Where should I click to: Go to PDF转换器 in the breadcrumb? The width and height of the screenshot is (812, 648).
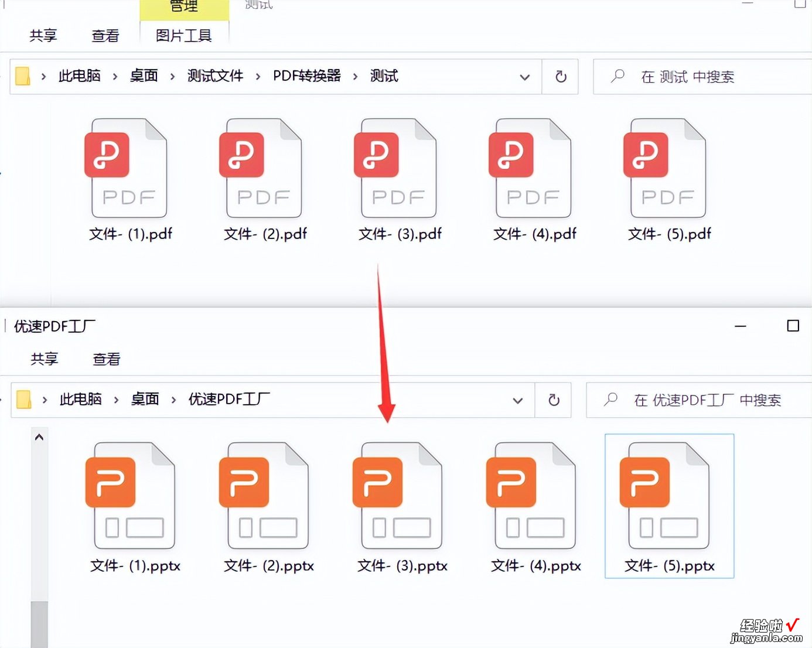(307, 76)
